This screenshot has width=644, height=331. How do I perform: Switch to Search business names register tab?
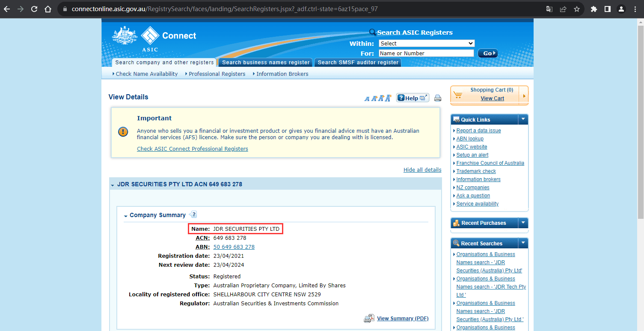click(x=266, y=63)
